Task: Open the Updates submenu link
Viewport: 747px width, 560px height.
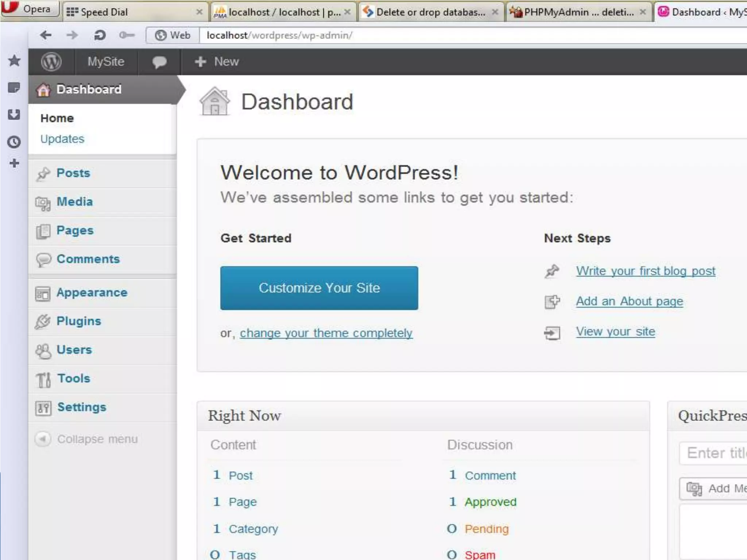Action: pos(62,139)
